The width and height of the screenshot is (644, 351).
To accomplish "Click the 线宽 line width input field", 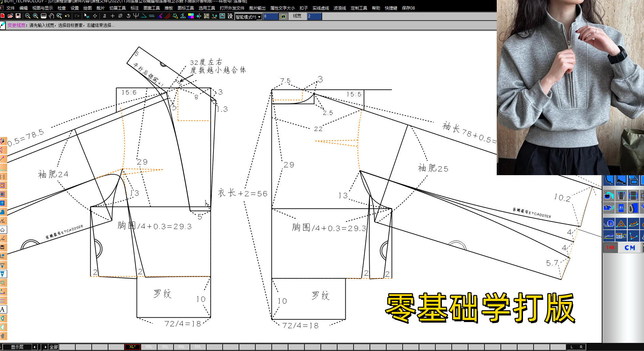I will [x=314, y=16].
